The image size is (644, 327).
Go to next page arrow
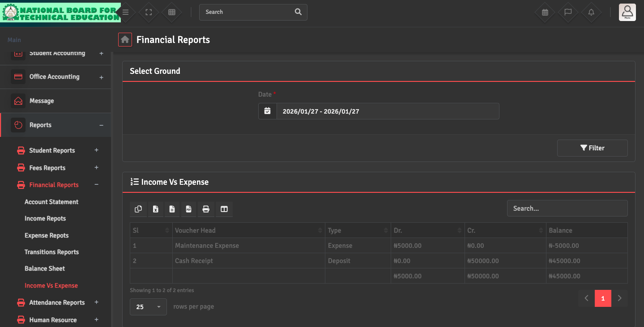click(619, 298)
